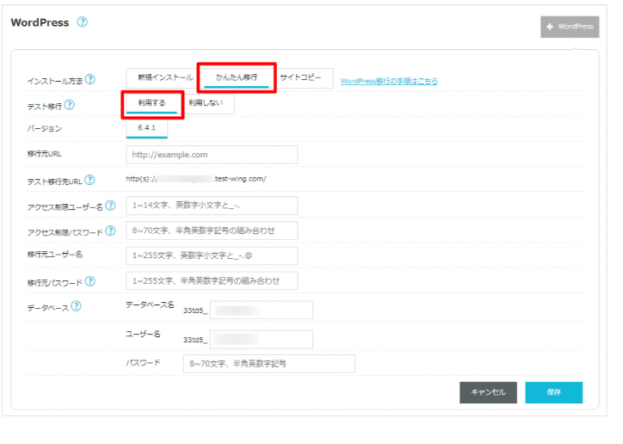
Task: Click help icon next to WordPress title
Action: coord(82,22)
